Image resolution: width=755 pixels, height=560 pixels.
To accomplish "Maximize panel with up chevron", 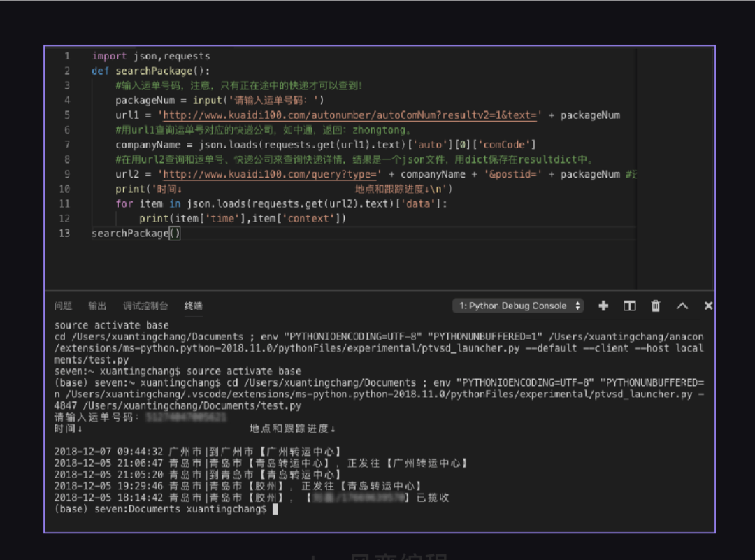I will (682, 306).
